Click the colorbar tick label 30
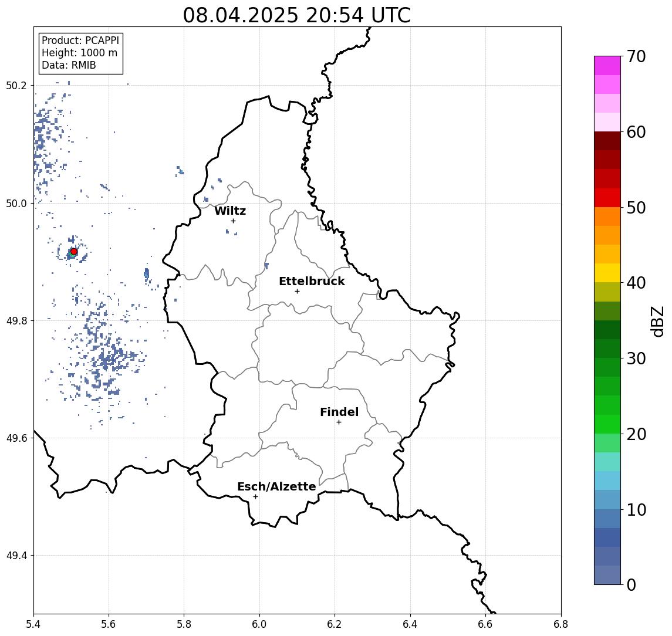The height and width of the screenshot is (636, 672). coord(636,358)
